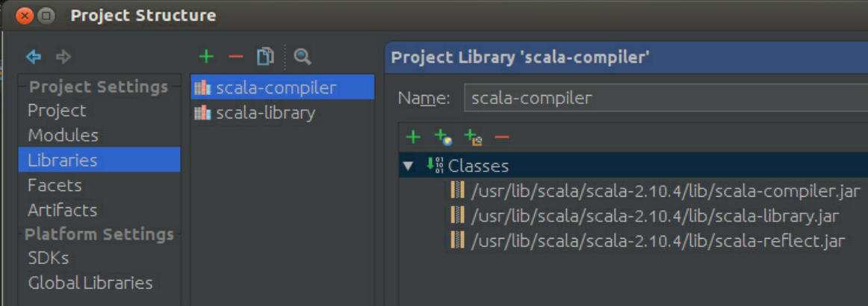Close the Project Structure window

point(24,15)
